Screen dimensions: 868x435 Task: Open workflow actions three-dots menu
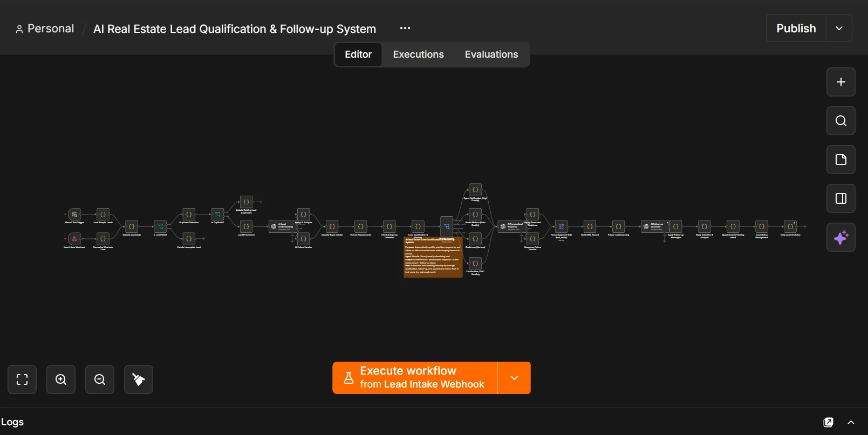pyautogui.click(x=405, y=28)
